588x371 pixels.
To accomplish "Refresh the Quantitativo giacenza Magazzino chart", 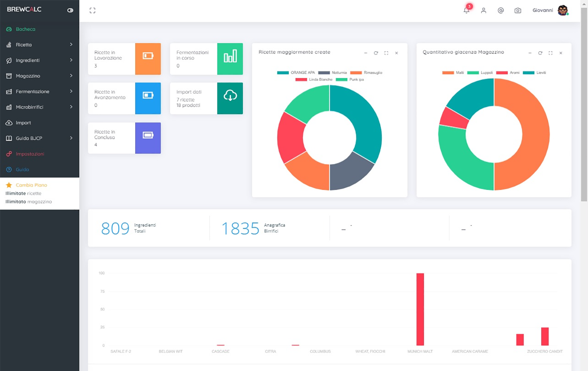I will click(540, 53).
